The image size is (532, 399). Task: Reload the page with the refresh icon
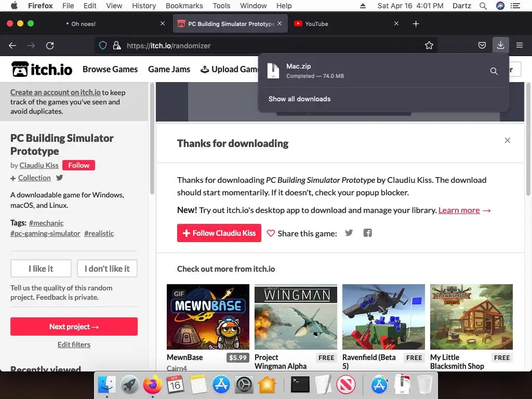(50, 46)
